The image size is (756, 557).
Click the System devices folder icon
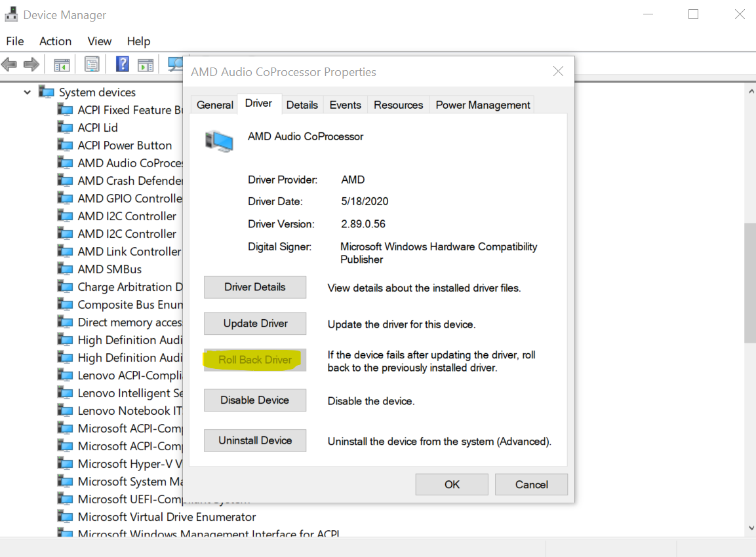point(47,92)
